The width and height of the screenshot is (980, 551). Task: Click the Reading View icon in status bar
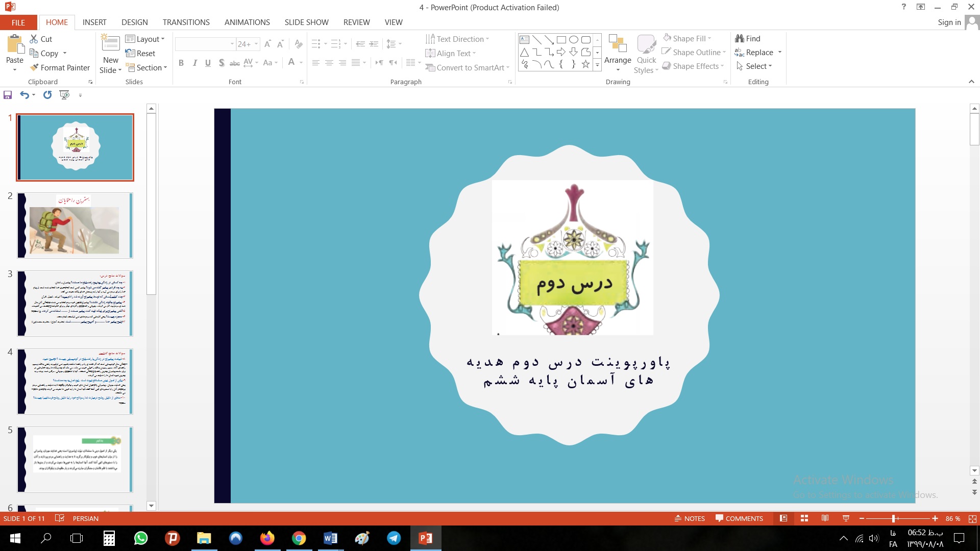[x=825, y=518]
